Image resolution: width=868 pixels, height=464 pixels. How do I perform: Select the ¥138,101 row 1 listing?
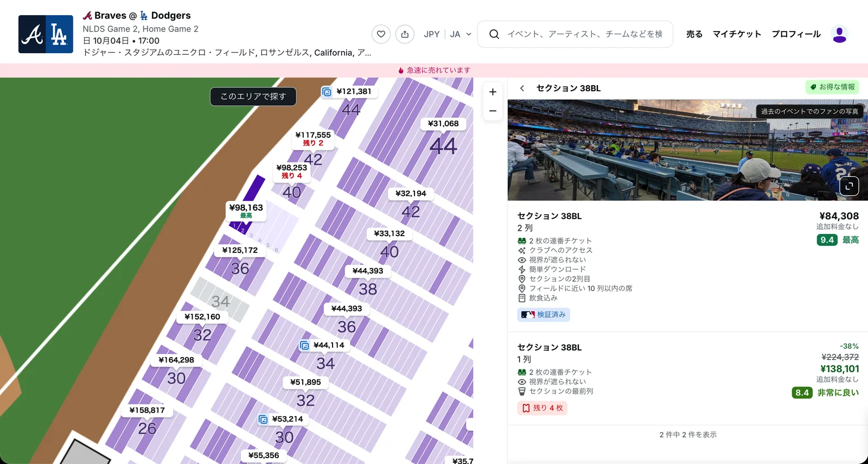[687, 378]
